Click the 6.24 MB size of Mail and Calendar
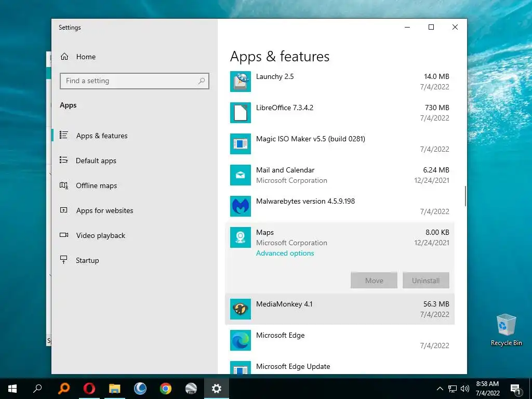The width and height of the screenshot is (532, 399). tap(436, 170)
